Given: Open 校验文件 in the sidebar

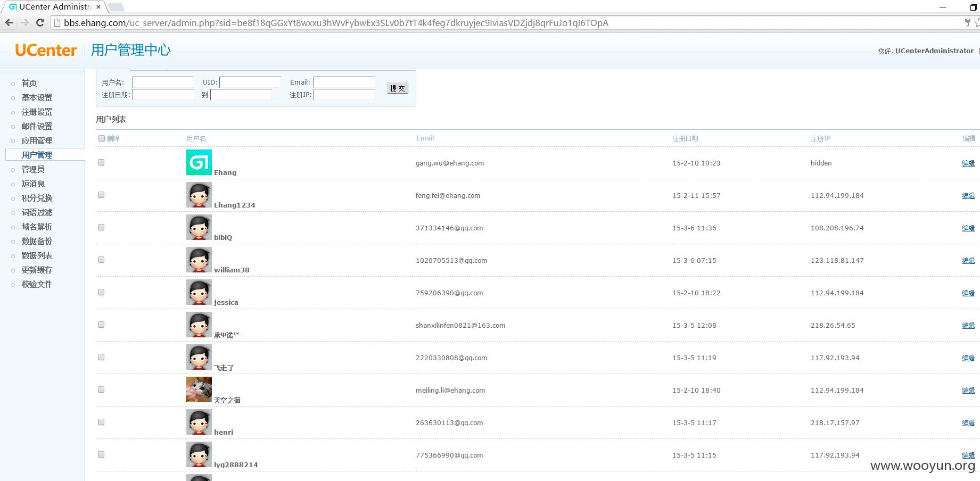Looking at the screenshot, I should pyautogui.click(x=37, y=284).
